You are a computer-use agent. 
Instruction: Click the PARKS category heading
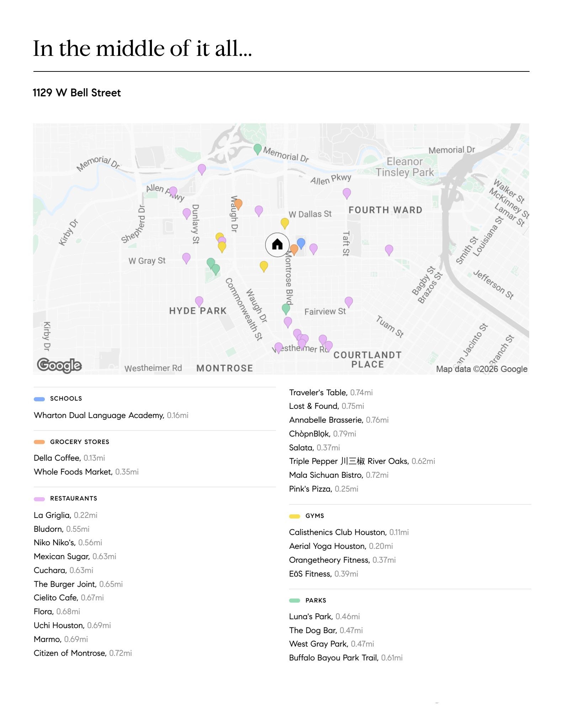[316, 600]
